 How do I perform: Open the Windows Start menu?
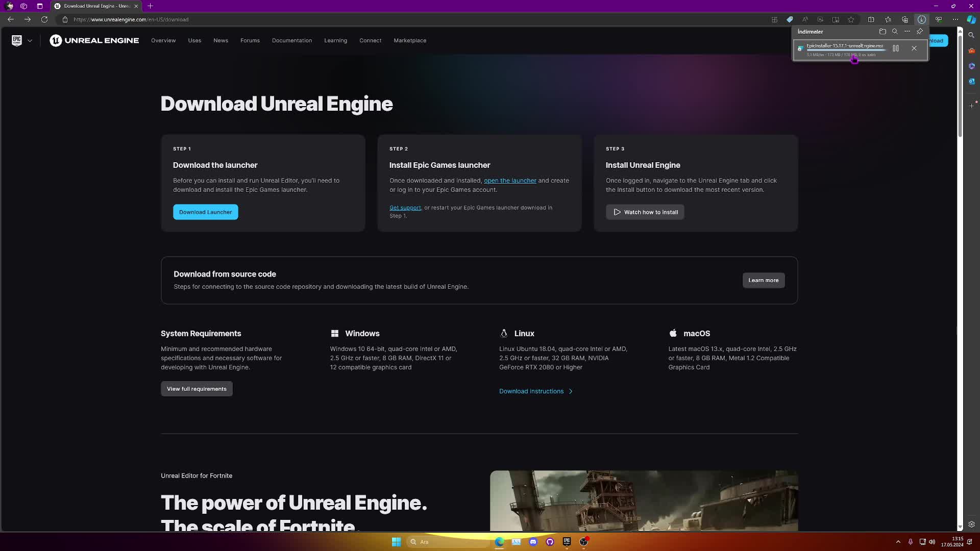click(396, 542)
